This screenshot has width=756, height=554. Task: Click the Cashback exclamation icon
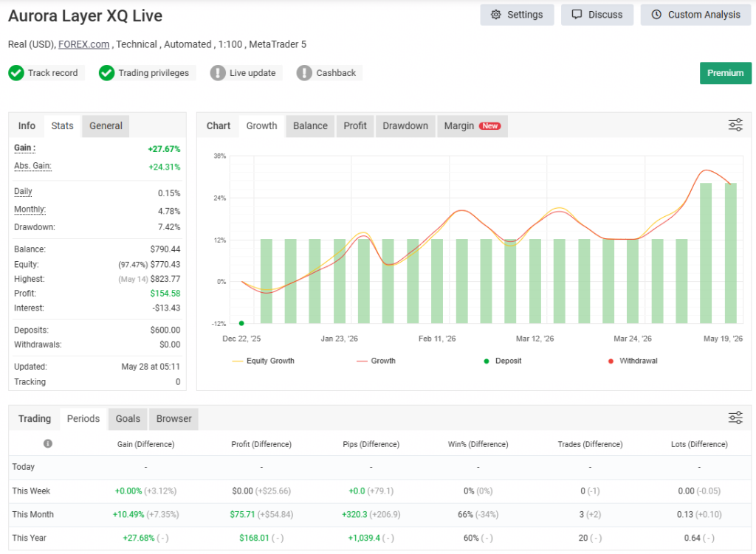(304, 73)
